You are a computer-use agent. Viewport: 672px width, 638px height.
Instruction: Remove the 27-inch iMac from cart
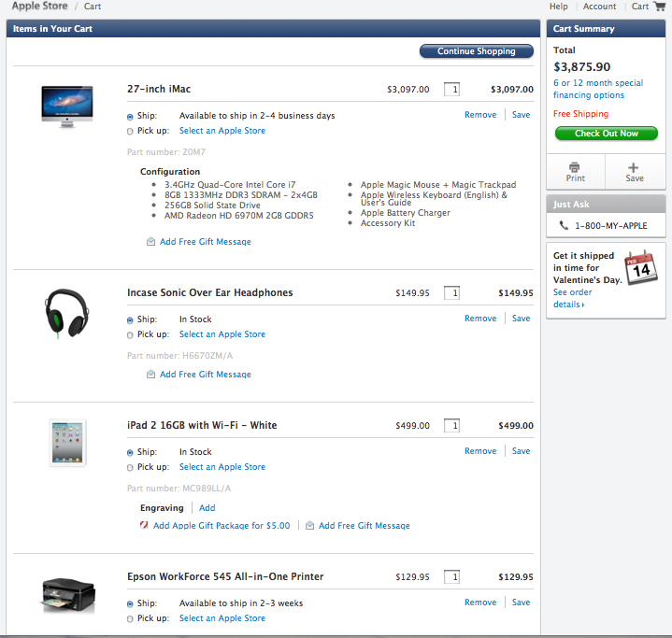(480, 114)
